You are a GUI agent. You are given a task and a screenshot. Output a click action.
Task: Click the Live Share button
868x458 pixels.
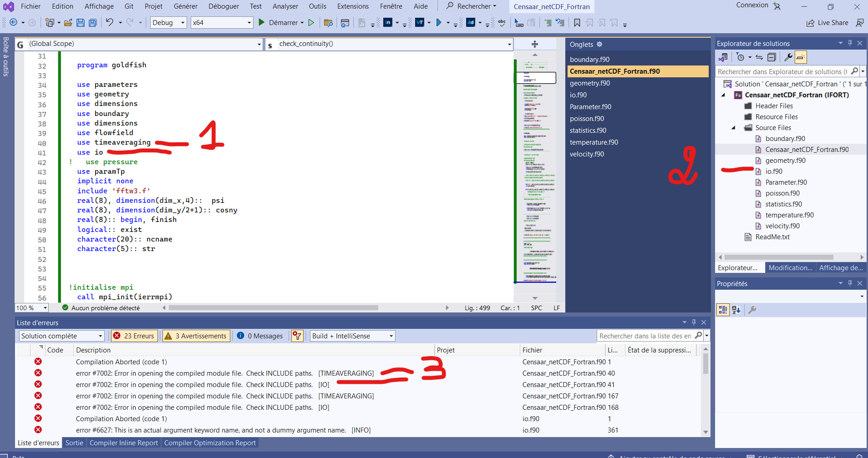point(827,23)
